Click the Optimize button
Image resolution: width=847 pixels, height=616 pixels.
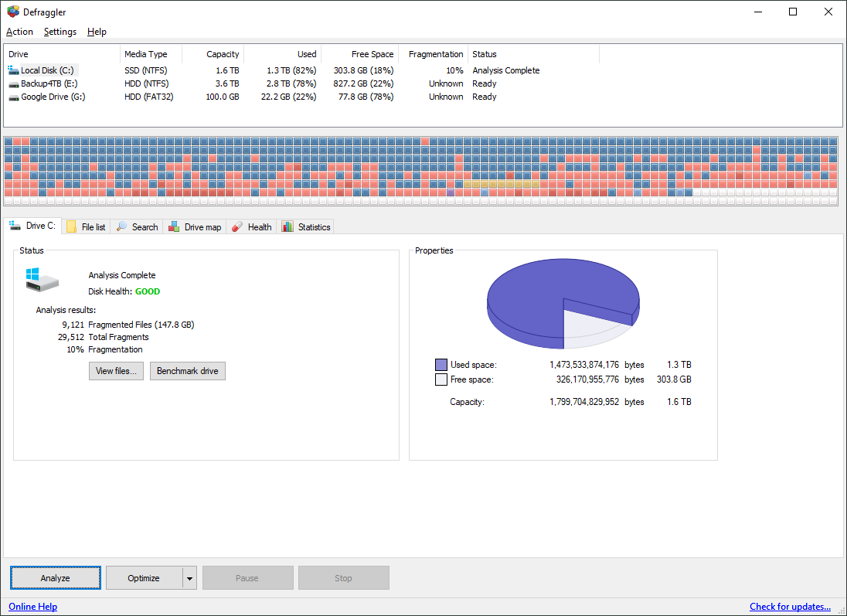coord(144,577)
